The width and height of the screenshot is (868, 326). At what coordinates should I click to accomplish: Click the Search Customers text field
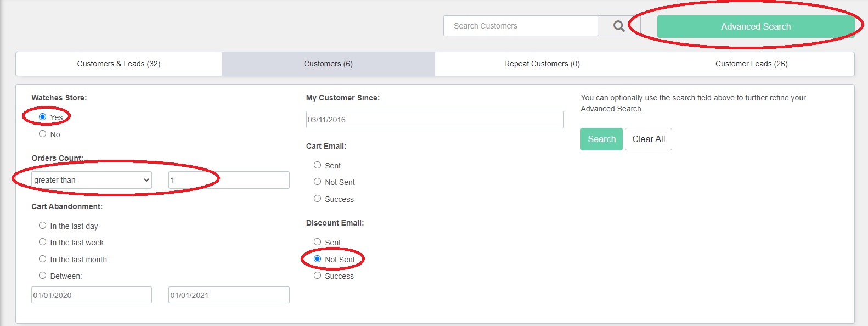[520, 26]
